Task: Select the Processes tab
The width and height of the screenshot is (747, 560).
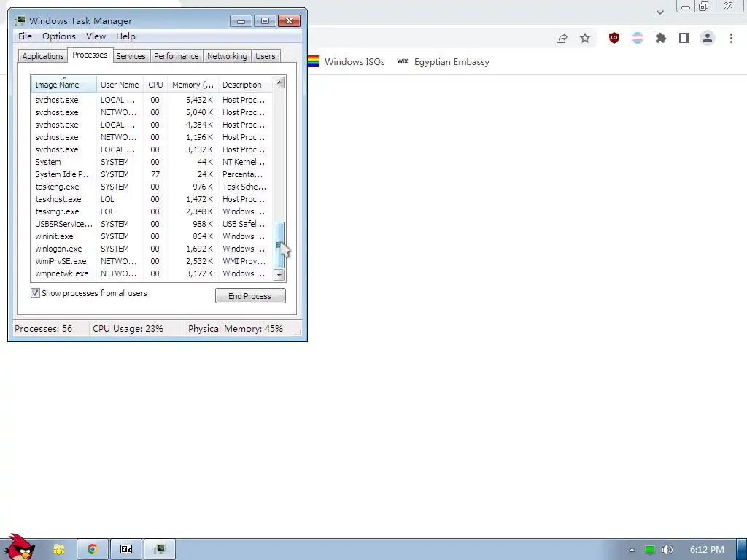Action: [x=90, y=55]
